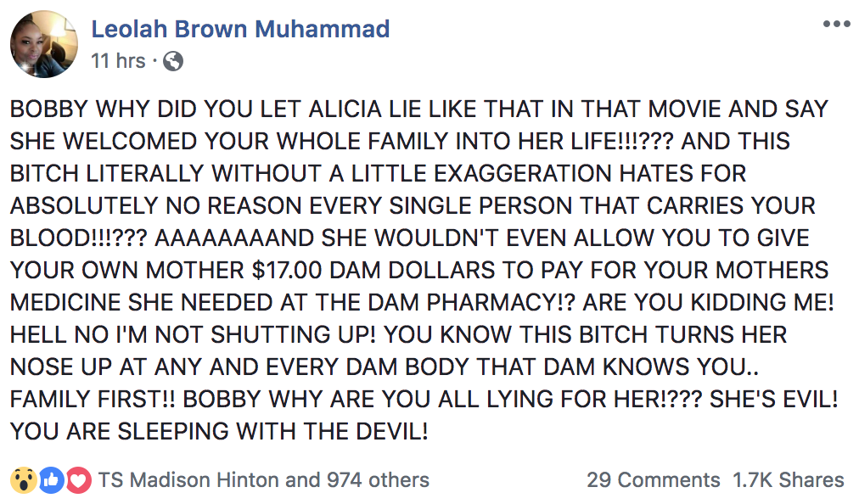The image size is (859, 504).
Task: Click the blue Like reaction icon
Action: coord(51,480)
